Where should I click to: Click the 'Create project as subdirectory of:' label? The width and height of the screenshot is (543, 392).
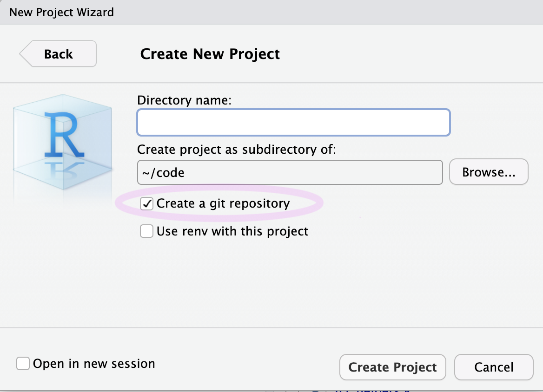[x=236, y=150]
